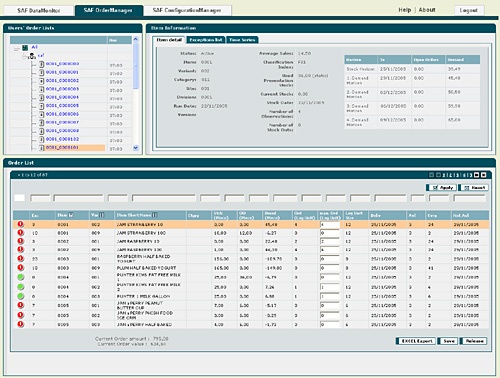Viewport: 500px width, 378px height.
Task: Click the EXCEL Export button
Action: pyautogui.click(x=416, y=341)
